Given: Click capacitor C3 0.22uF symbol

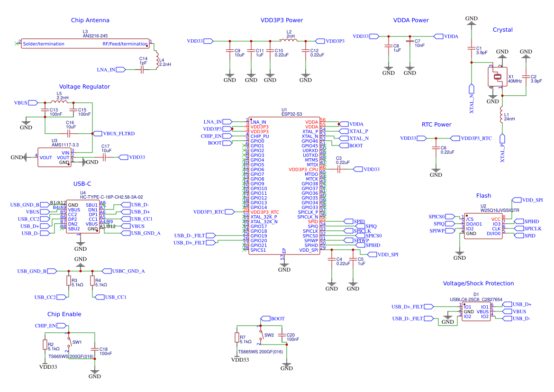Looking at the screenshot, I should (x=338, y=169).
